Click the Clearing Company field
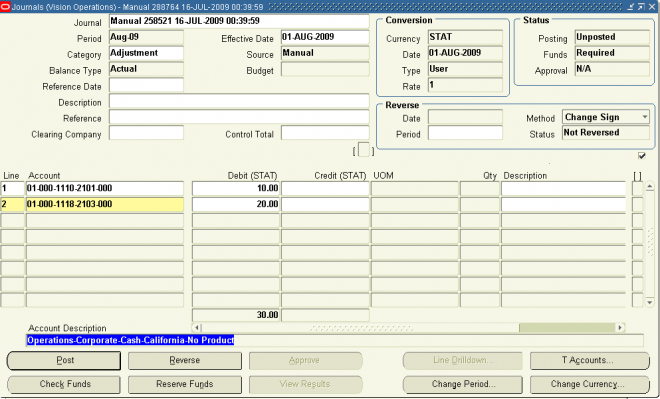Viewport: 660px width, 399px height. point(146,133)
